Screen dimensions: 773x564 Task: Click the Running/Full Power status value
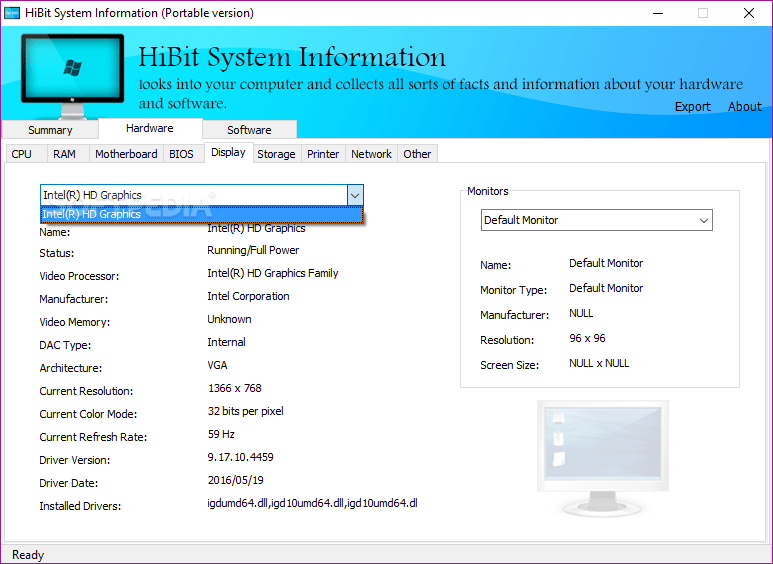point(253,250)
